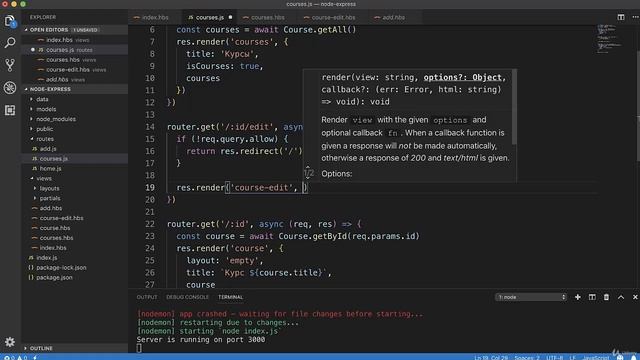Open the Manage gear menu
Screen dimensions: 640x360
[10, 342]
